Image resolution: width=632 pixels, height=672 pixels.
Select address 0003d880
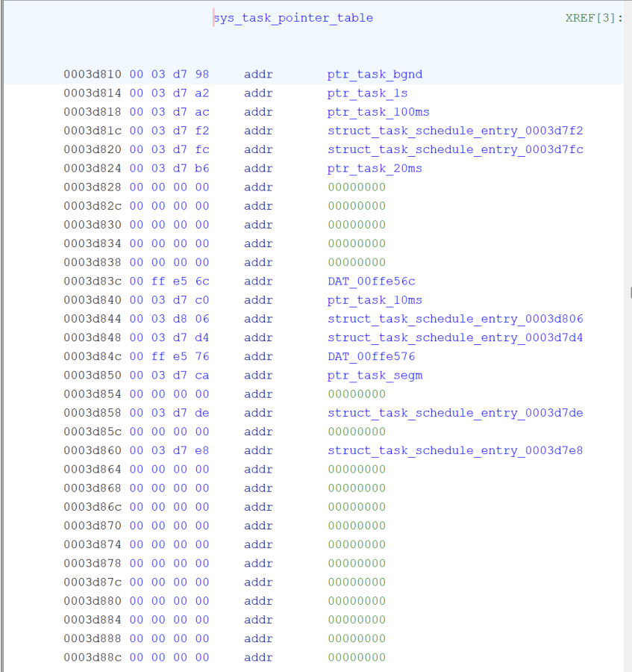[x=93, y=601]
